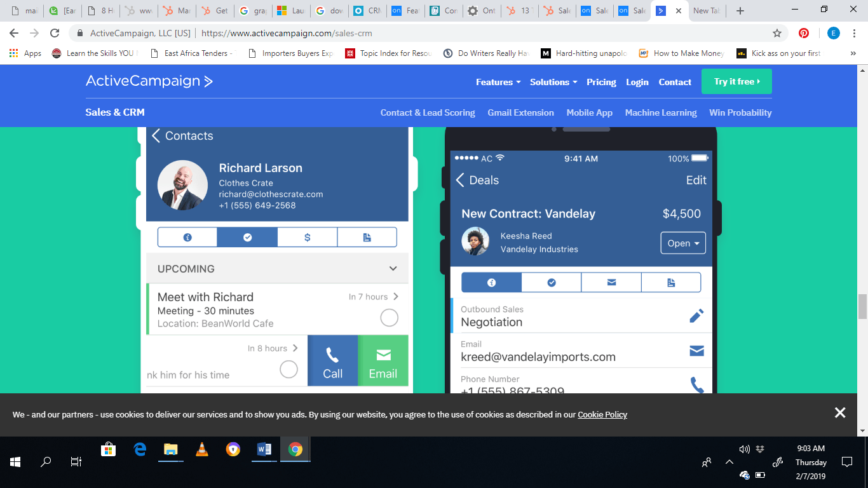Open Hard-hitting unapolo bookmark
The image size is (868, 488).
[583, 53]
